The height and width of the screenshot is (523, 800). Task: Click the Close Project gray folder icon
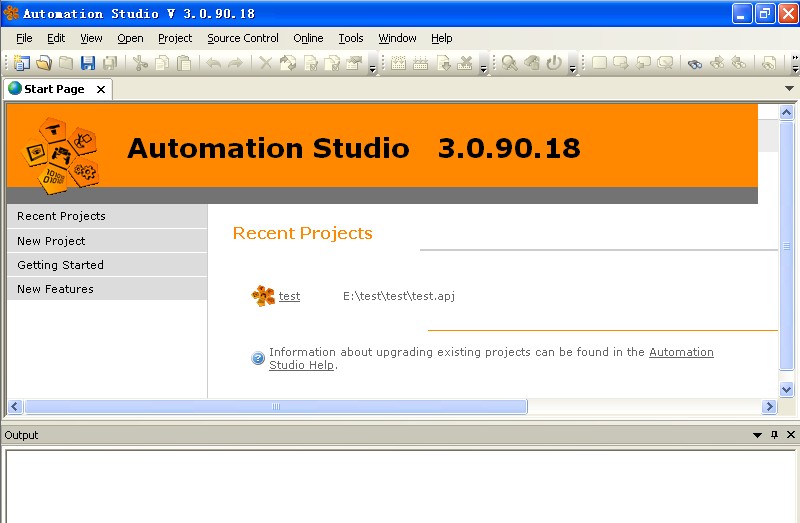[x=66, y=63]
